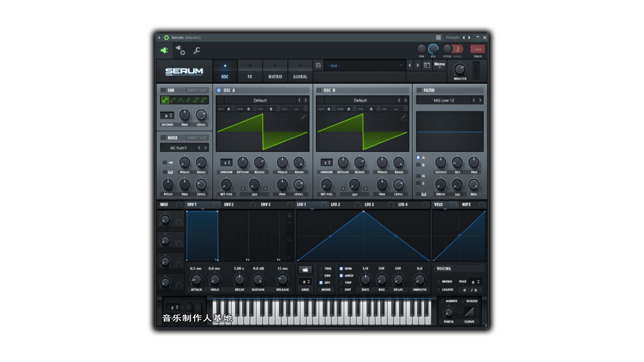Select the triangle sub waveform icon

point(181,100)
